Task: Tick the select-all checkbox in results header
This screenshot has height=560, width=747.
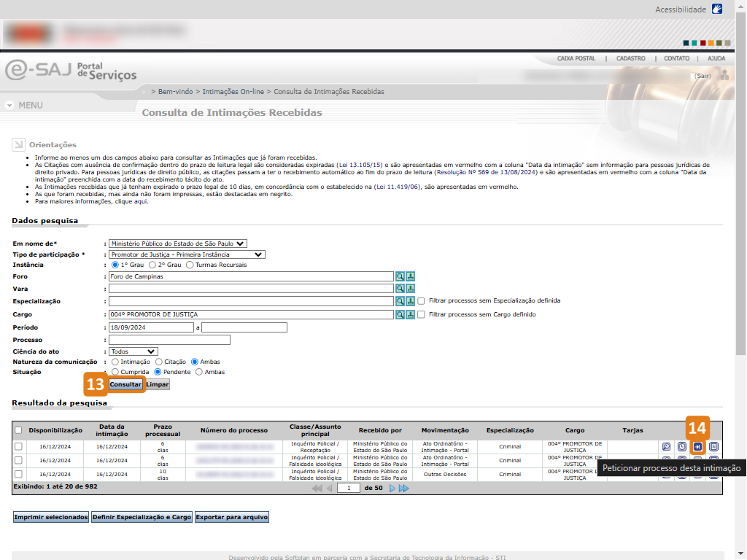Action: click(x=19, y=430)
